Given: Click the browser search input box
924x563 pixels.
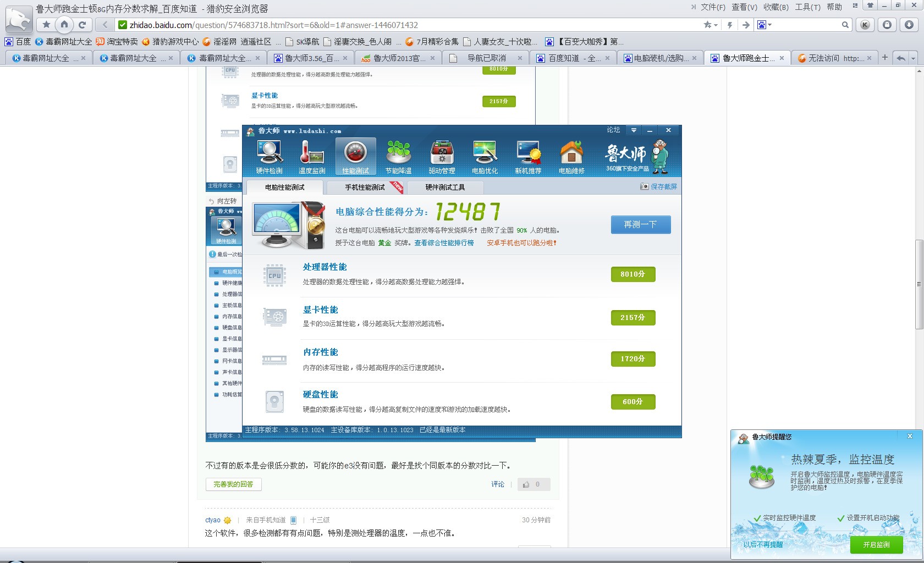Looking at the screenshot, I should coord(807,25).
